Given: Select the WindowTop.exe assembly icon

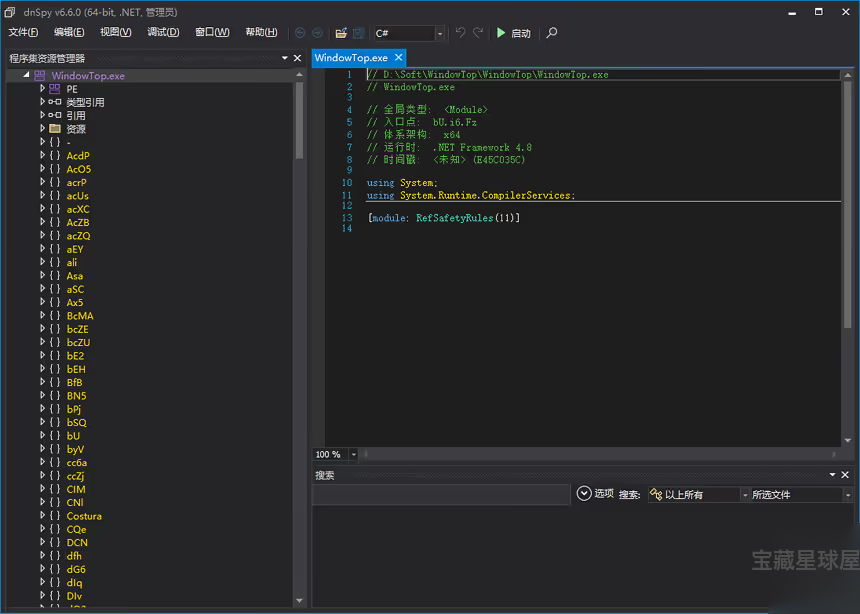Looking at the screenshot, I should 40,76.
